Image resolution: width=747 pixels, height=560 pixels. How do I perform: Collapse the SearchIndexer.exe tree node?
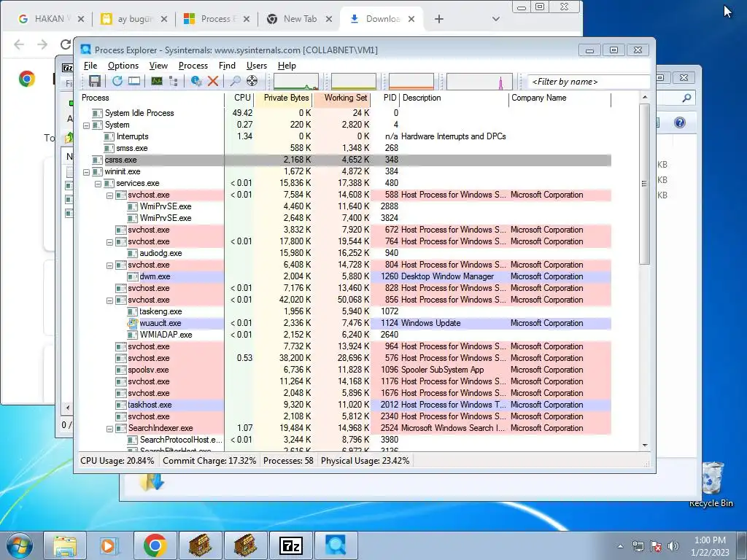coord(109,429)
